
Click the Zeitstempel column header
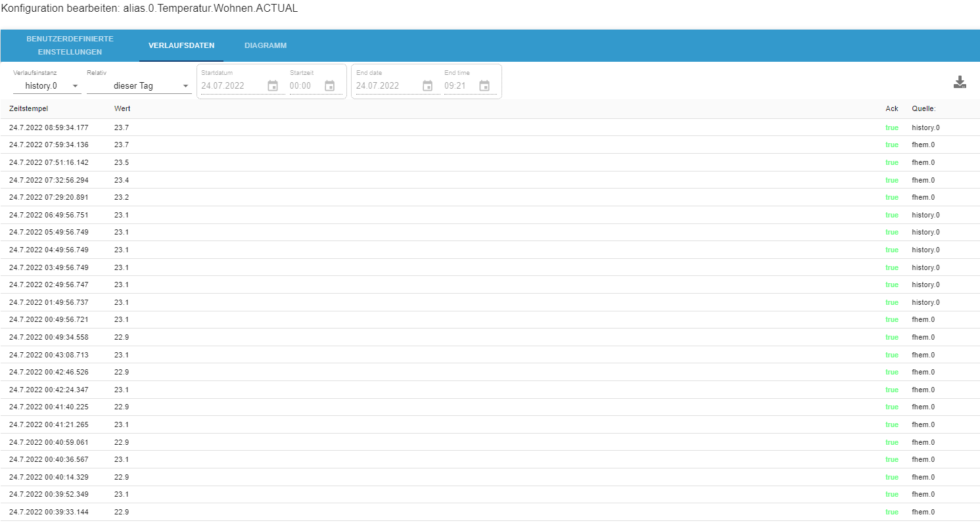tap(28, 108)
